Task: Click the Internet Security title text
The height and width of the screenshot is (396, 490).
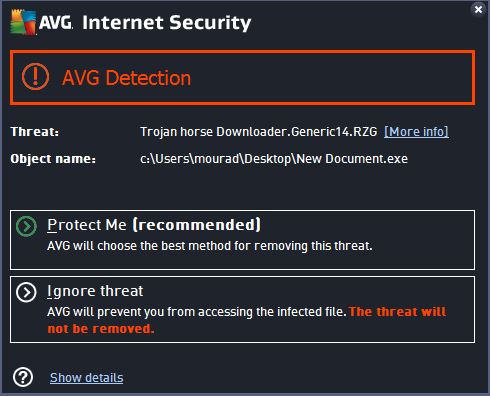Action: pos(167,23)
